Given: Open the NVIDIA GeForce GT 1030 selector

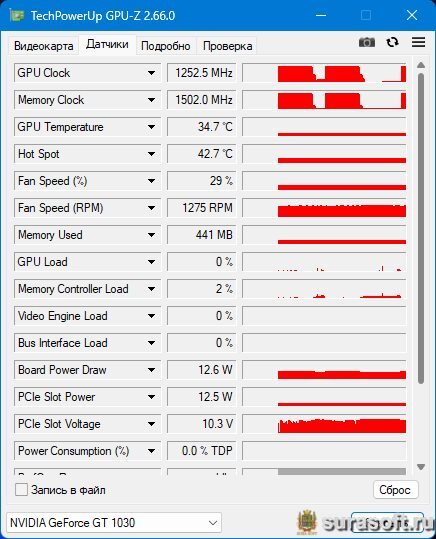Looking at the screenshot, I should tap(114, 522).
